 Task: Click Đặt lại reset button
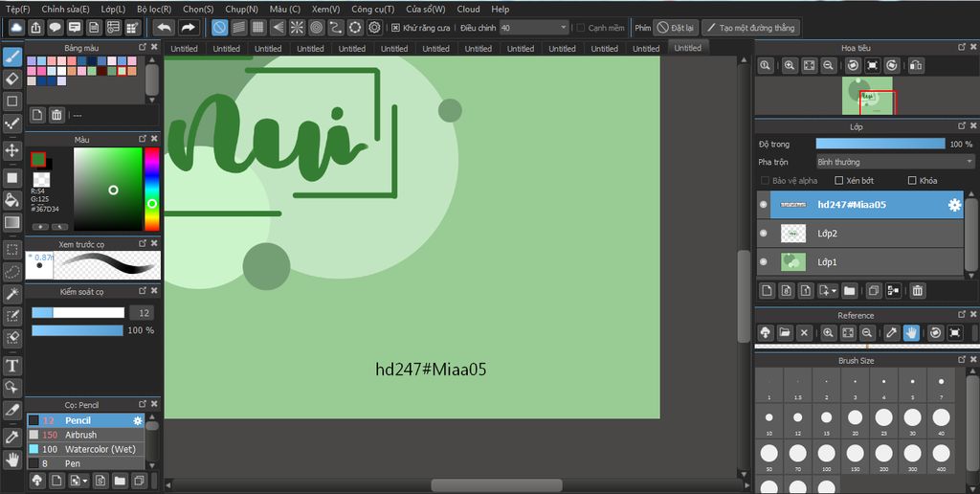point(674,28)
